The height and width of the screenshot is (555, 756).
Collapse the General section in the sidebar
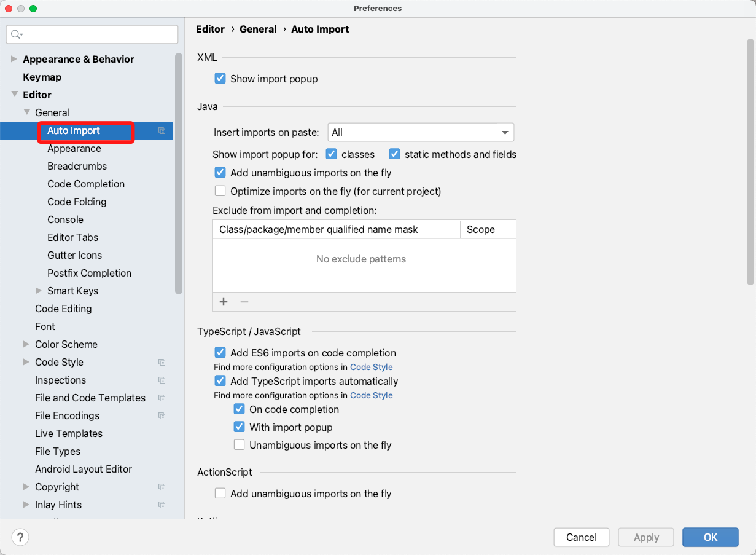point(27,112)
